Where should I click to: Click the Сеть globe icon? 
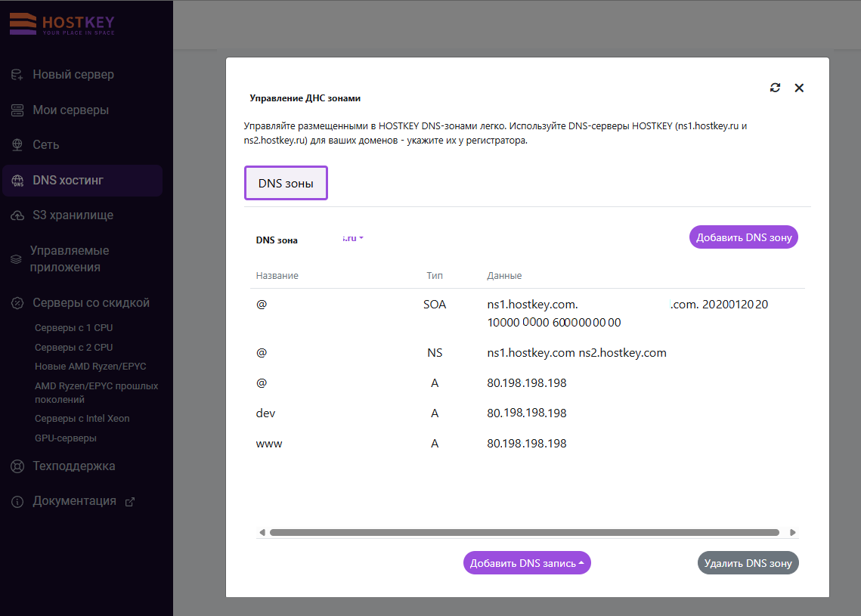17,145
